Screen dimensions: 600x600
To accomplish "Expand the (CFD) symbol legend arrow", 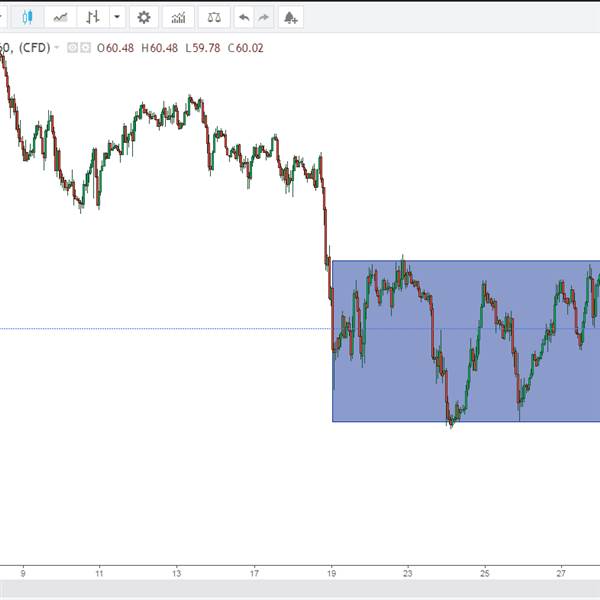I will click(x=57, y=47).
